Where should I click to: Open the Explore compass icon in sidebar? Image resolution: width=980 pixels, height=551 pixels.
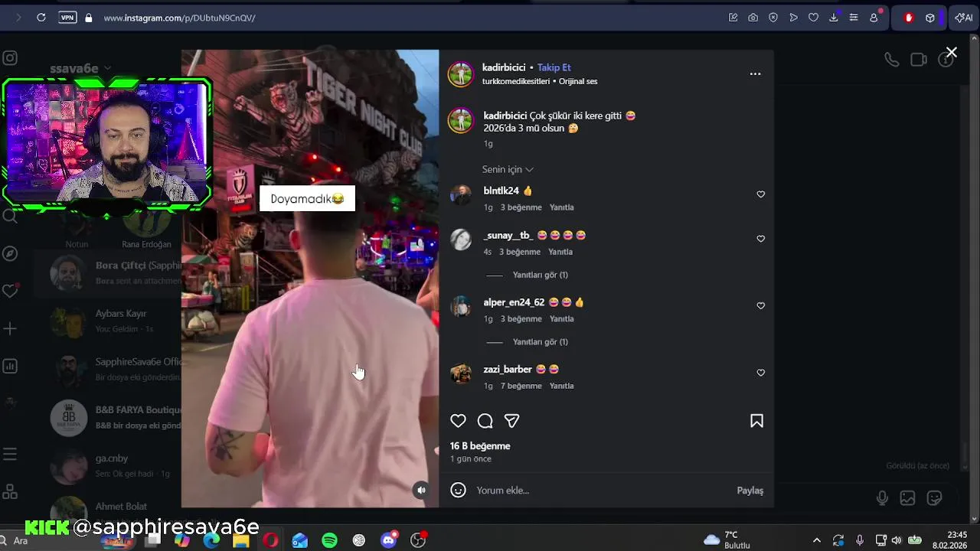click(10, 253)
